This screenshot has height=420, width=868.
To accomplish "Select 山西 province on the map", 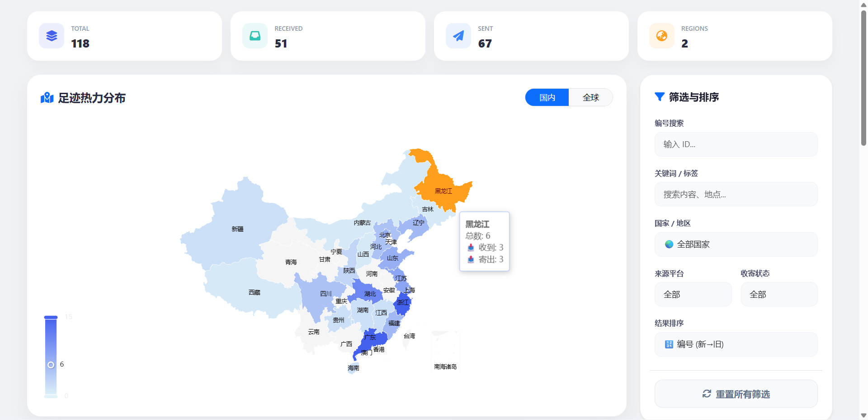I will pyautogui.click(x=363, y=254).
